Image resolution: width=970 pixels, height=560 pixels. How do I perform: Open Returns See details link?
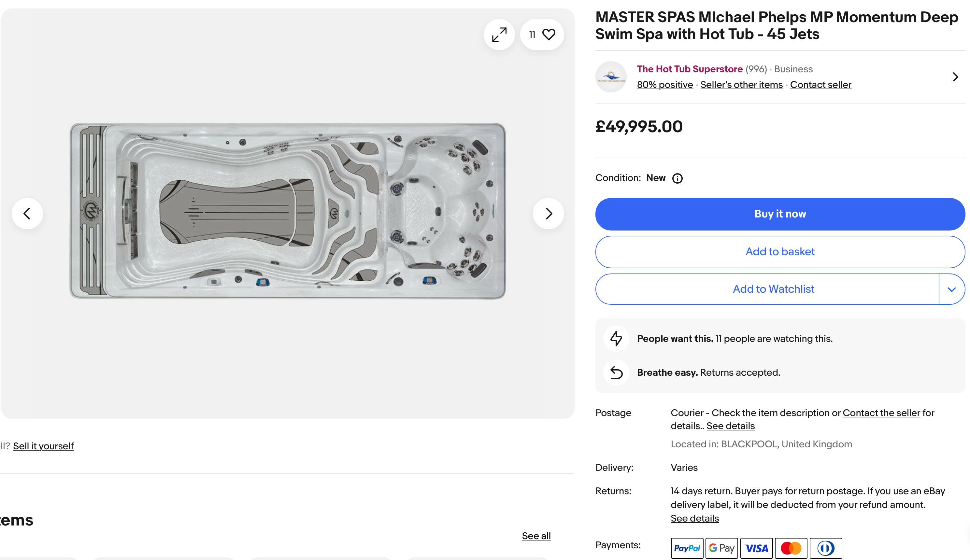pyautogui.click(x=694, y=518)
